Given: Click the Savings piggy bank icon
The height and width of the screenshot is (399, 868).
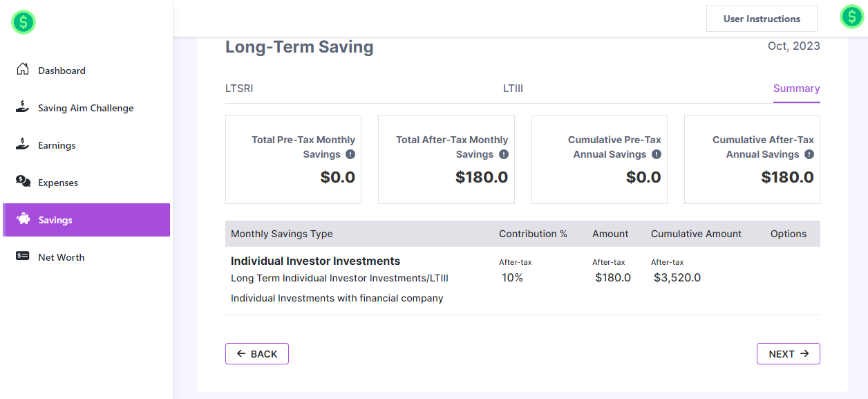Looking at the screenshot, I should [23, 219].
